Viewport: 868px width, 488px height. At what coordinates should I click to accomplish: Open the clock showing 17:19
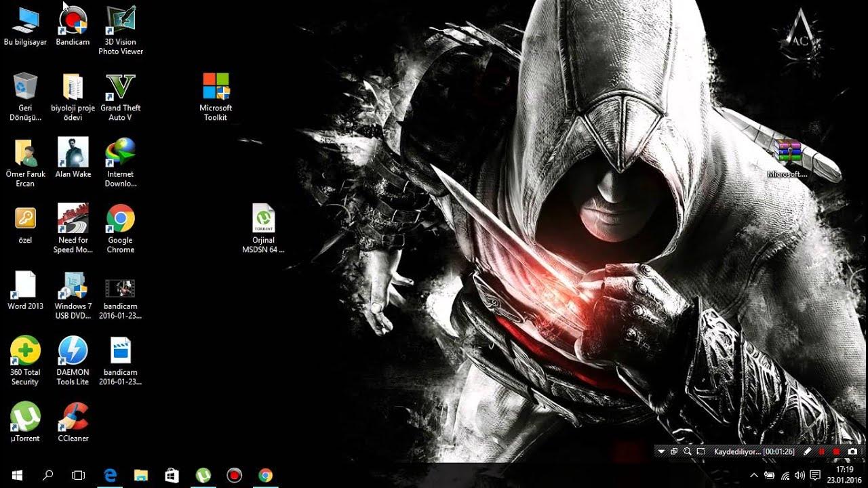click(844, 474)
